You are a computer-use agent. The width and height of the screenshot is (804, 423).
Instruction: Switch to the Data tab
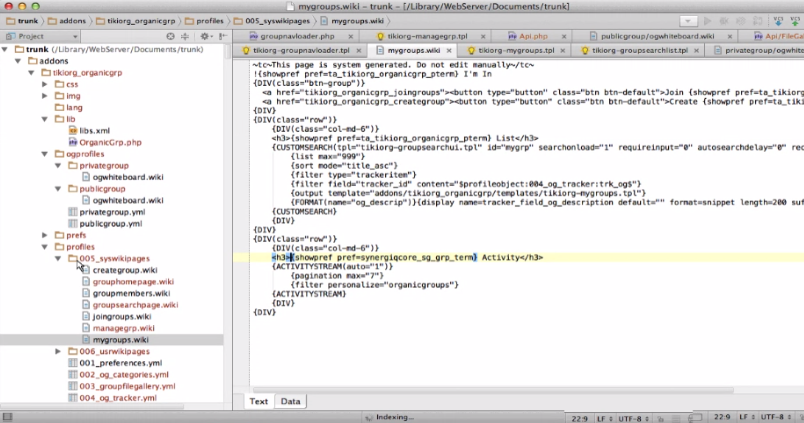pos(290,401)
